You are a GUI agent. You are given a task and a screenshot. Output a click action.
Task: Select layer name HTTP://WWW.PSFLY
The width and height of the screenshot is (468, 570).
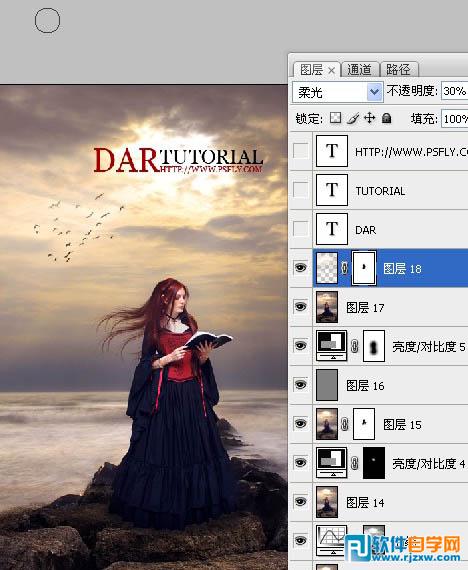click(411, 152)
